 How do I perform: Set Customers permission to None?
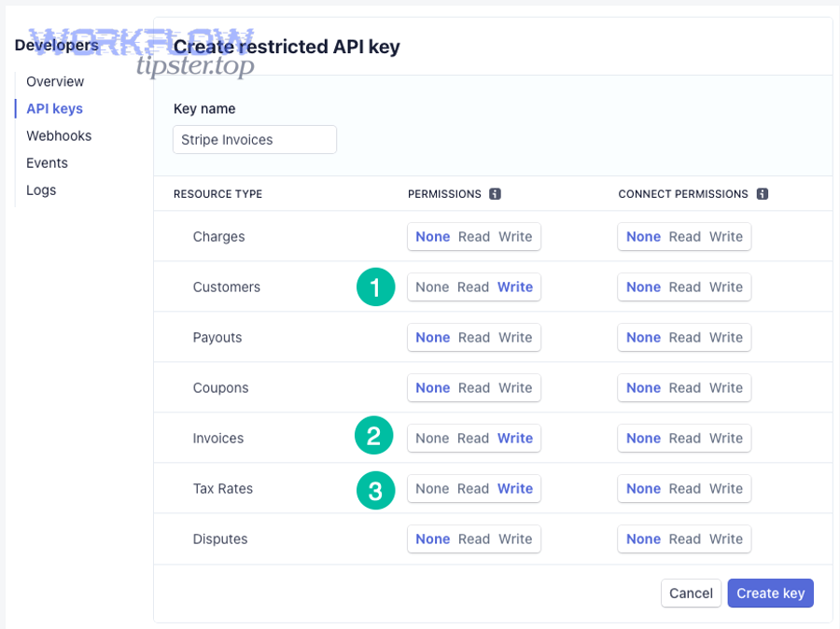(434, 287)
